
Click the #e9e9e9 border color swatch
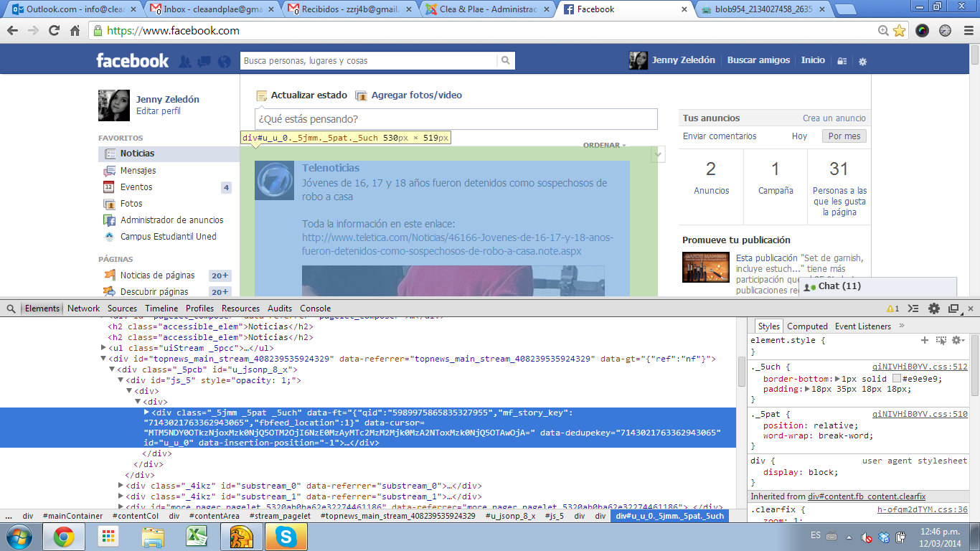tap(896, 379)
